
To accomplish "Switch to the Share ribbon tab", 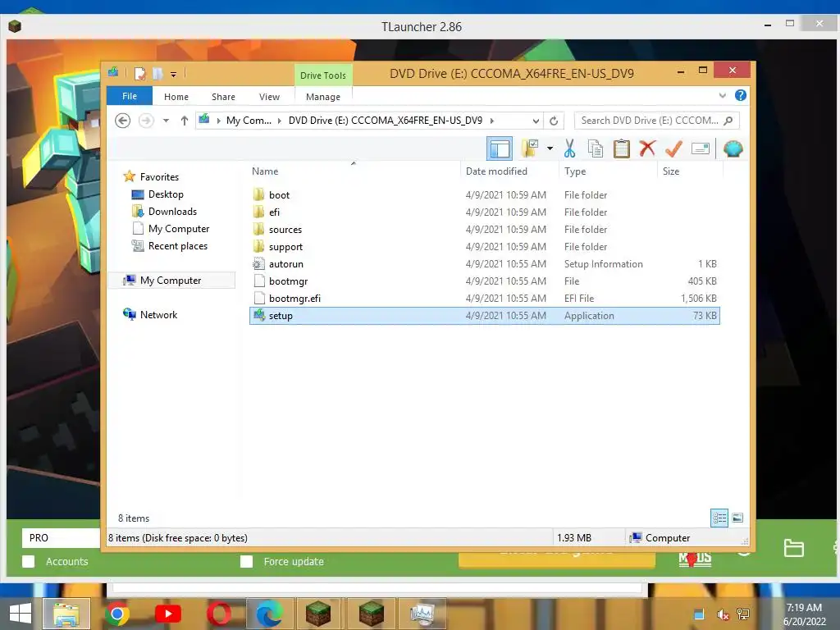I will click(x=223, y=97).
